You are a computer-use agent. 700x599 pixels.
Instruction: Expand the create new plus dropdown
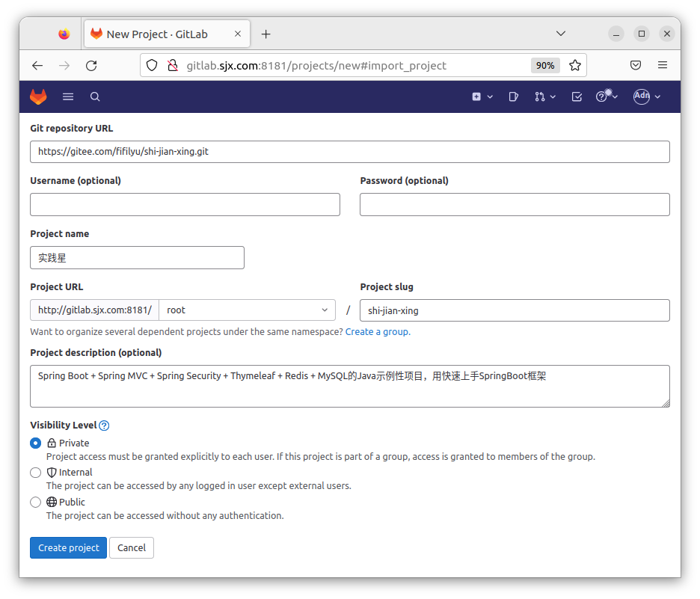(482, 96)
